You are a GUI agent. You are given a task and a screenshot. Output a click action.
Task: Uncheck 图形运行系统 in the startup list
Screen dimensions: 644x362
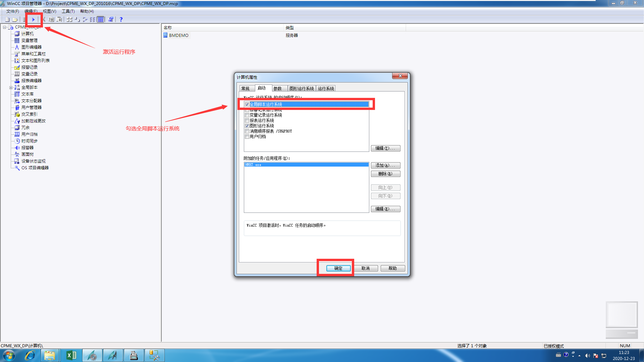tap(247, 126)
